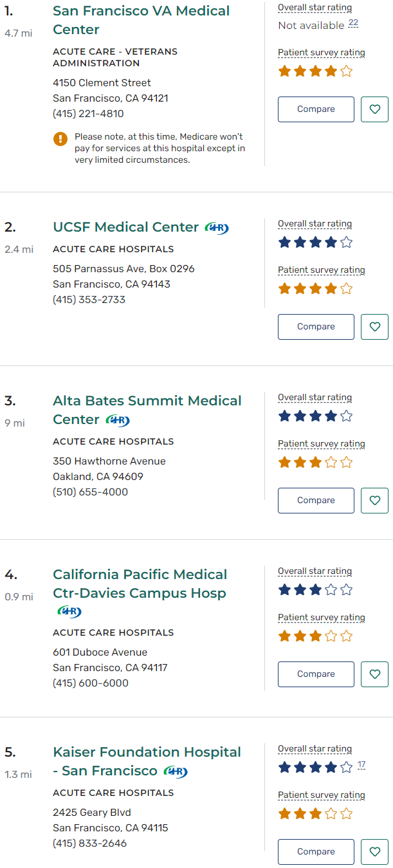Screen dimensions: 393x868
Task: Open footnote 22 next to Not available
Action: (x=353, y=23)
